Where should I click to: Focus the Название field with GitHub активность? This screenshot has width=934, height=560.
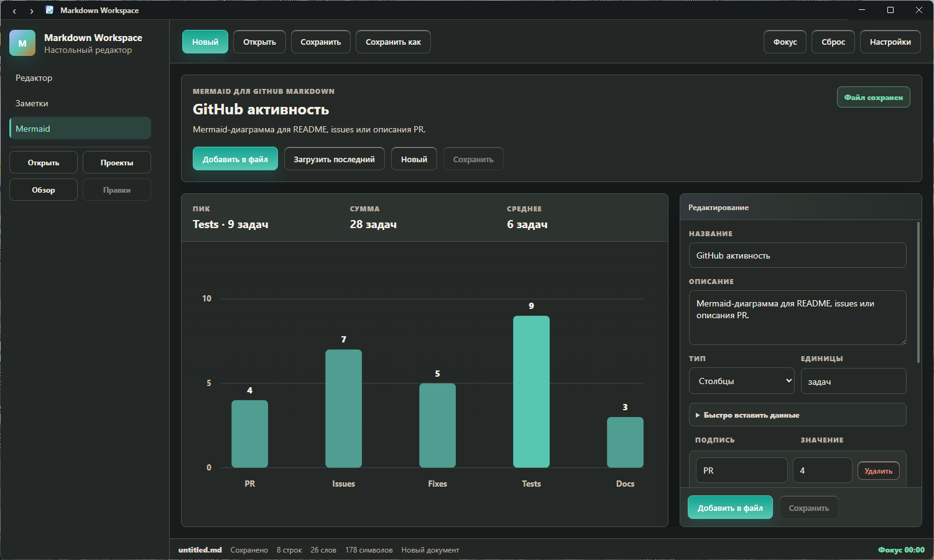click(x=798, y=255)
